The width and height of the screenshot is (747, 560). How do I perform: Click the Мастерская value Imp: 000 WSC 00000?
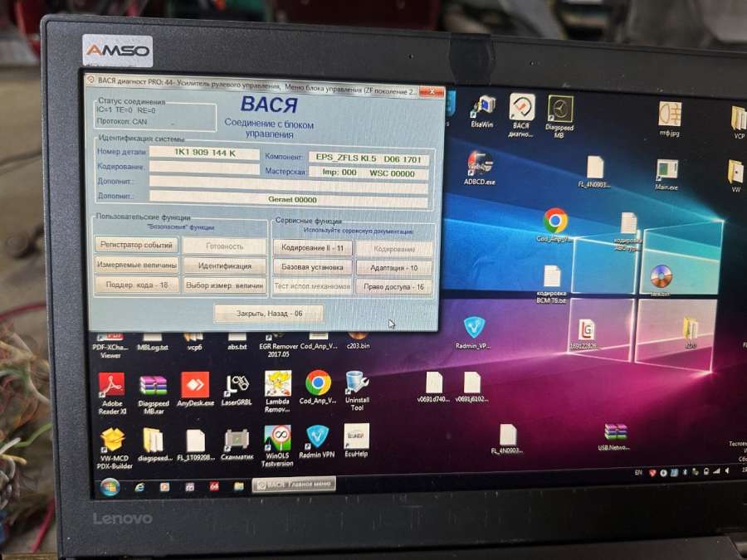(369, 173)
